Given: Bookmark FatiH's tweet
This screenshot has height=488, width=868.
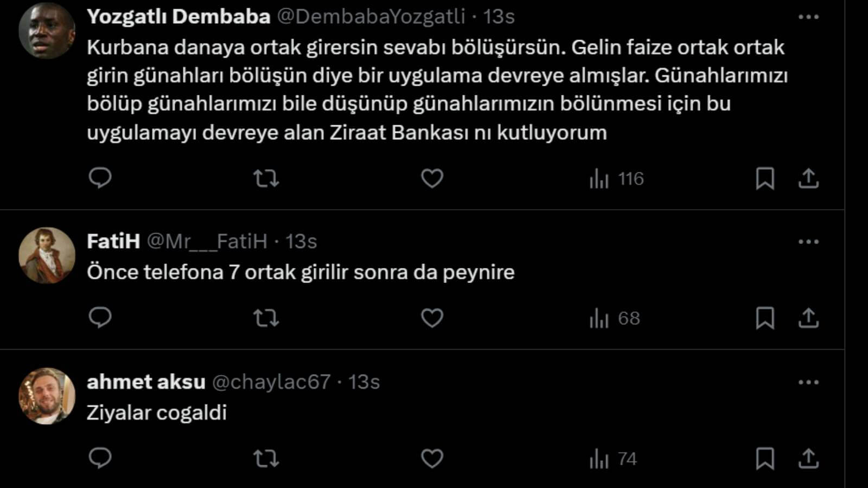Looking at the screenshot, I should (x=765, y=318).
